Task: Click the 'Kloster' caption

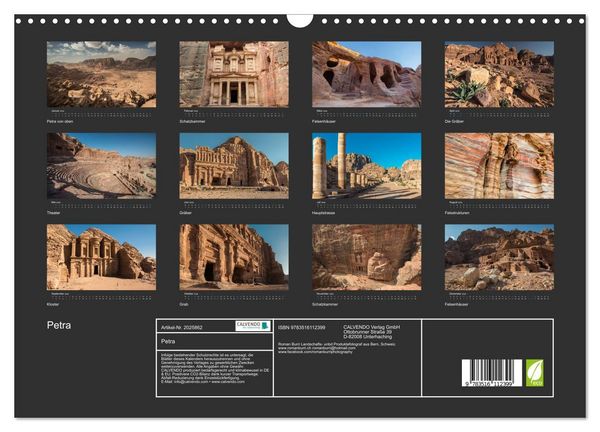Action: (53, 304)
